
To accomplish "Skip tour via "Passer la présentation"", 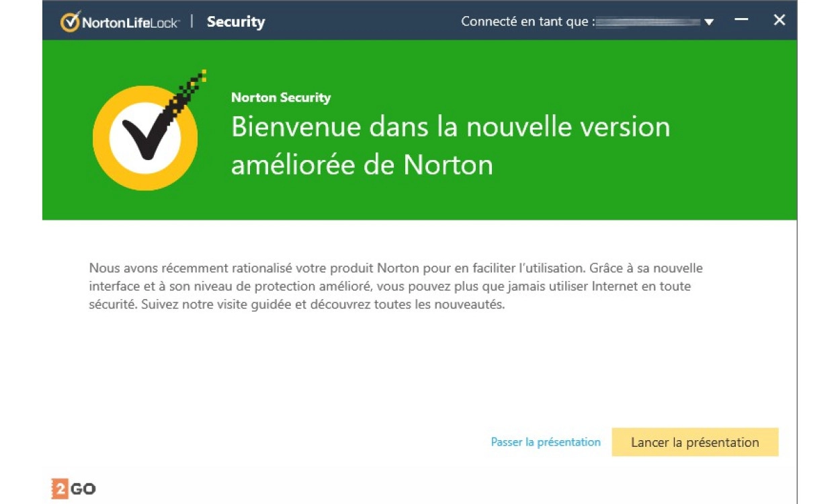I will coord(546,442).
